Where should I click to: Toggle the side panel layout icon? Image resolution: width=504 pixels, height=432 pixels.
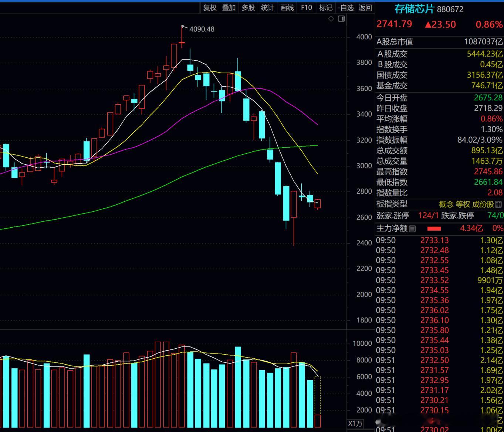[341, 19]
